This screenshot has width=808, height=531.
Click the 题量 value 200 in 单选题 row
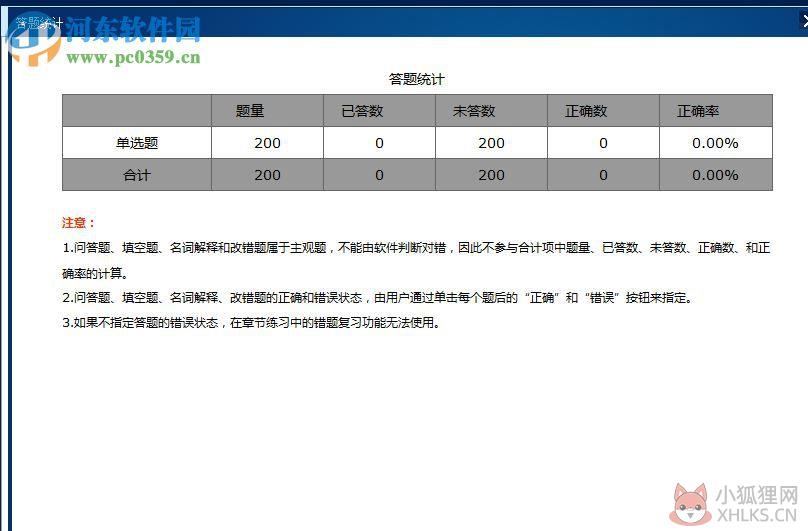(267, 143)
